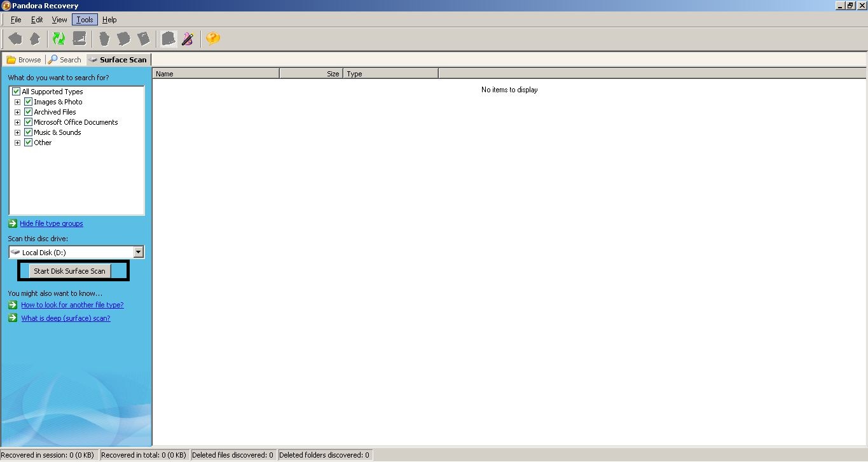Screen dimensions: 868x462
Task: Click green arrow icon beside What is deep scan
Action: point(13,318)
